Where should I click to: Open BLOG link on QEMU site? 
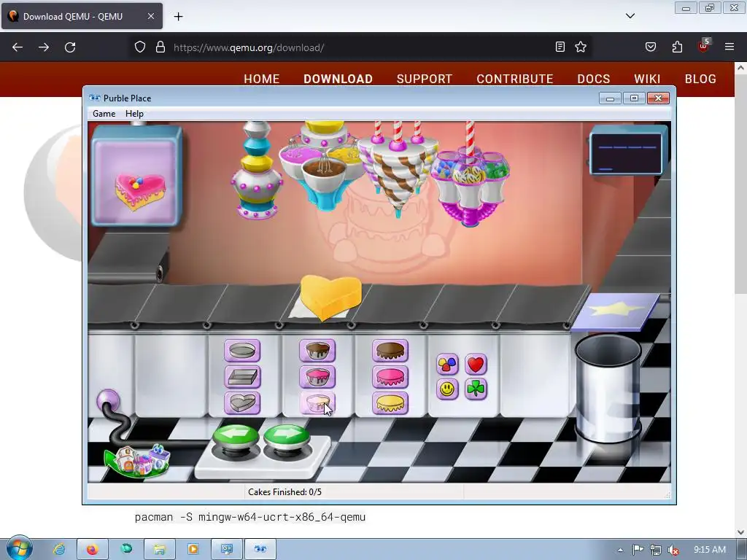(x=700, y=79)
